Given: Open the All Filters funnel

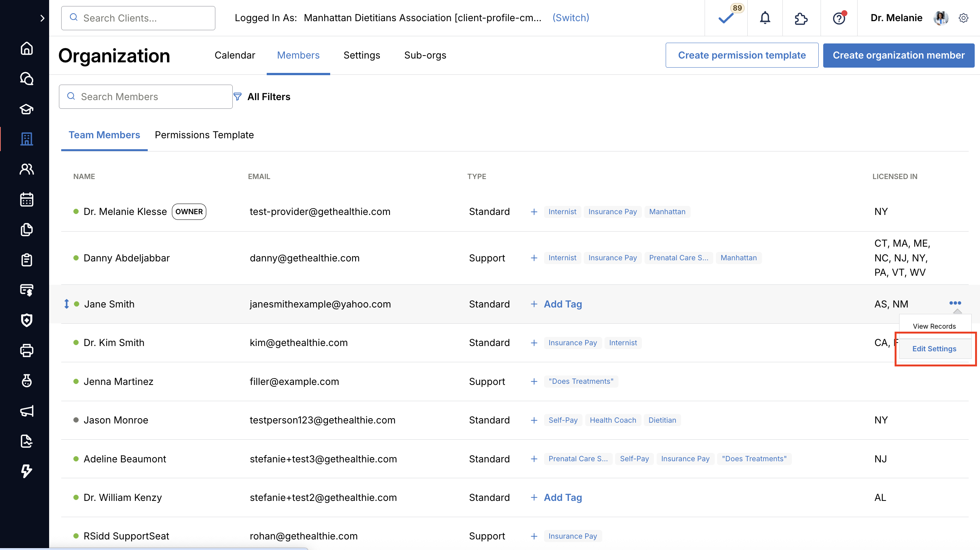Looking at the screenshot, I should pos(262,97).
